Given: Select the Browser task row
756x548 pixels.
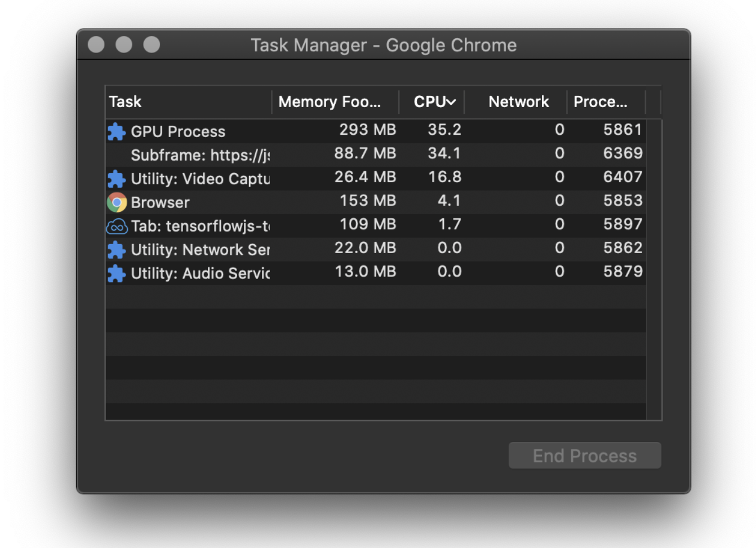Looking at the screenshot, I should pos(161,202).
